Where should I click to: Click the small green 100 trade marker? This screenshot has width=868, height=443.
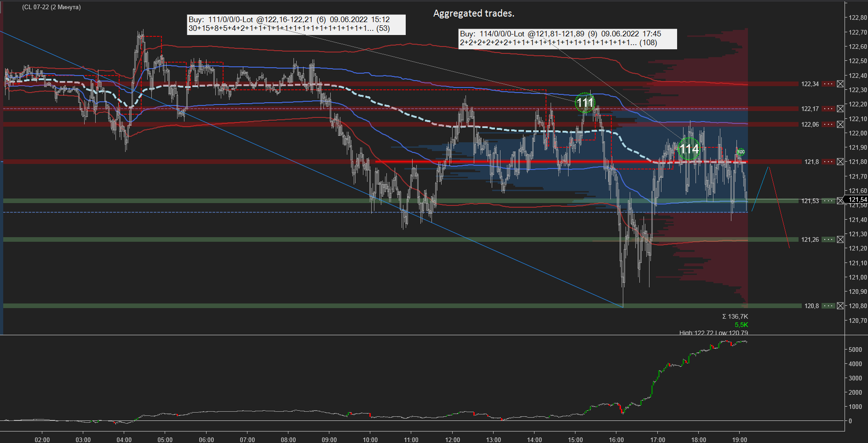click(x=741, y=152)
